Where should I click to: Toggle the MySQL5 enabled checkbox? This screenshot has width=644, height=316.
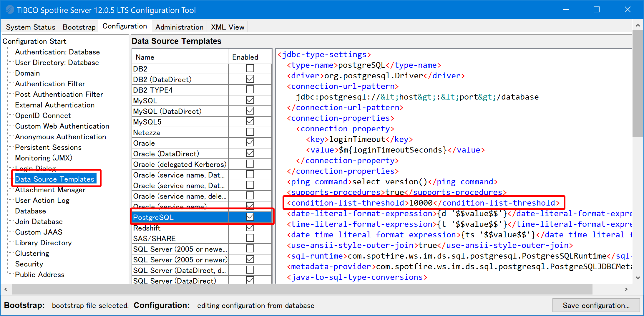(x=250, y=121)
